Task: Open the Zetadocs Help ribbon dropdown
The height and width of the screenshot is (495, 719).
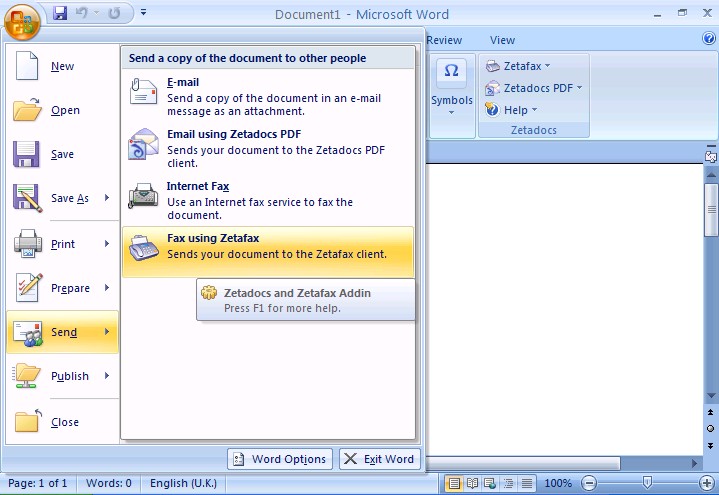Action: point(511,110)
